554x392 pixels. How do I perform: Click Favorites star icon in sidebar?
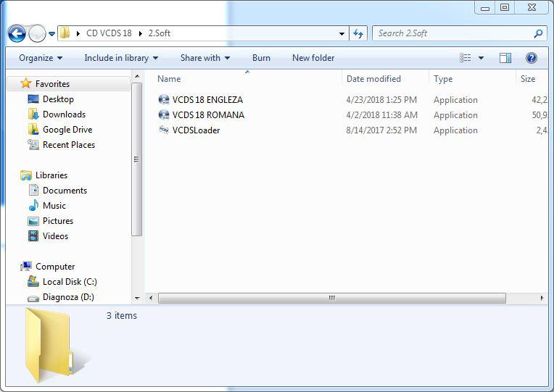(26, 83)
